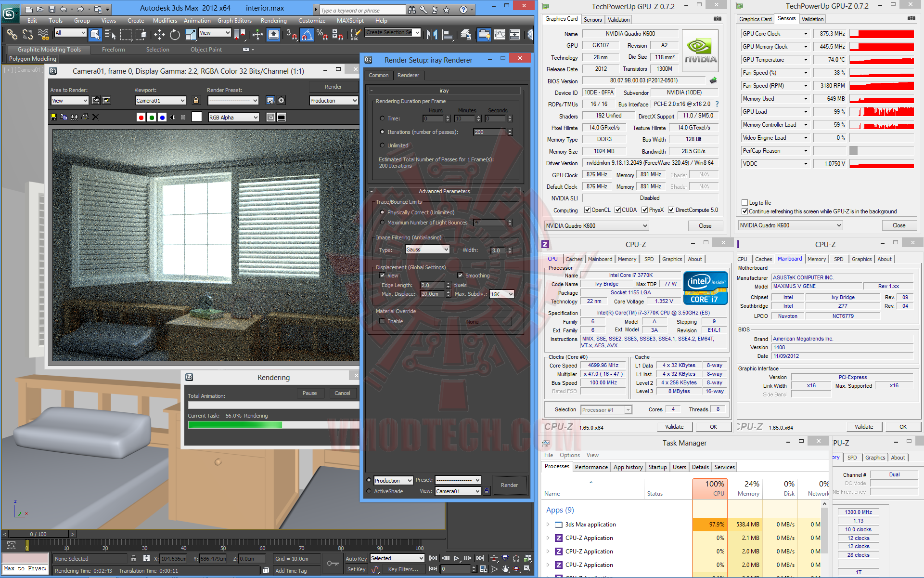Toggle Angle Snap in main toolbar

tap(307, 35)
